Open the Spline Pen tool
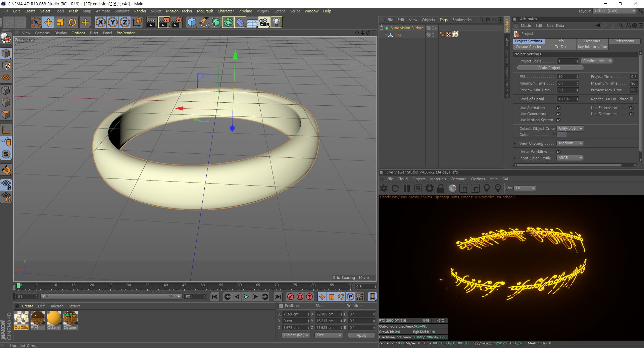 204,22
